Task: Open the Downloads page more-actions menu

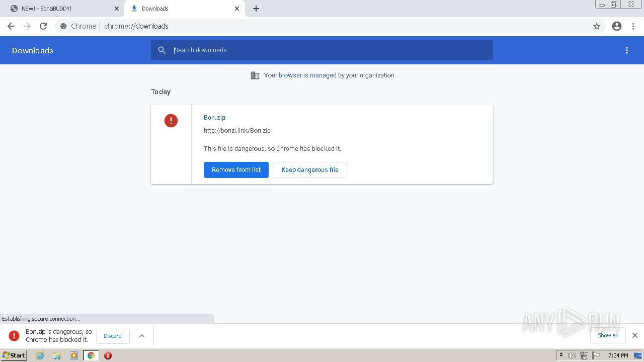Action: pyautogui.click(x=627, y=50)
